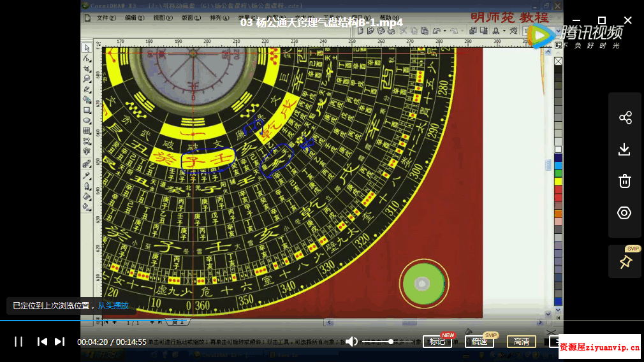The image size is (644, 362).
Task: Seek on the blue video progress bar
Action: pyautogui.click(x=94, y=320)
